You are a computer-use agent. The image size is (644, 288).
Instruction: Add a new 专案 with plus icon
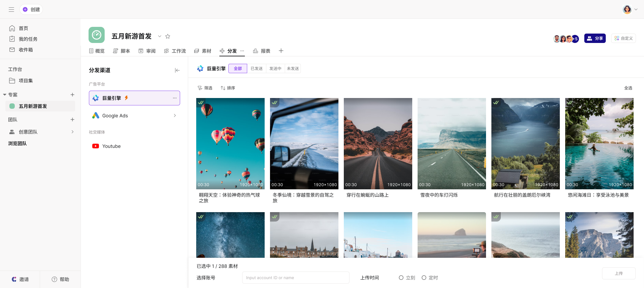(x=72, y=95)
